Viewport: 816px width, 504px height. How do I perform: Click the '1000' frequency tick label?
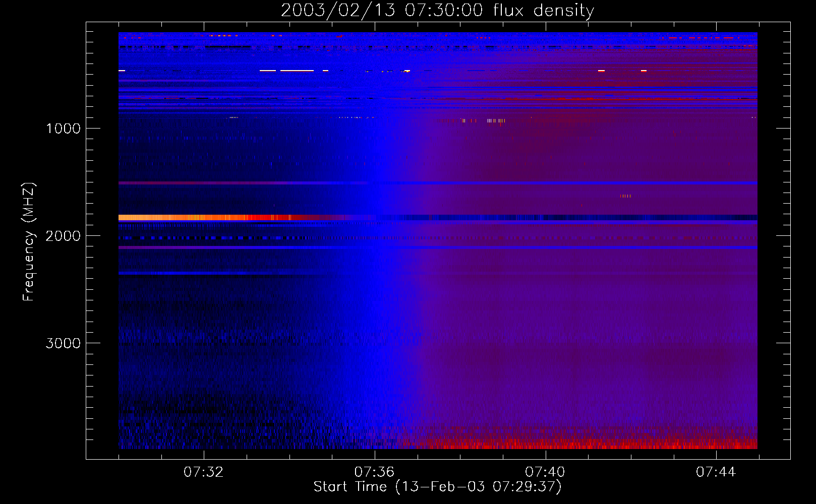63,129
